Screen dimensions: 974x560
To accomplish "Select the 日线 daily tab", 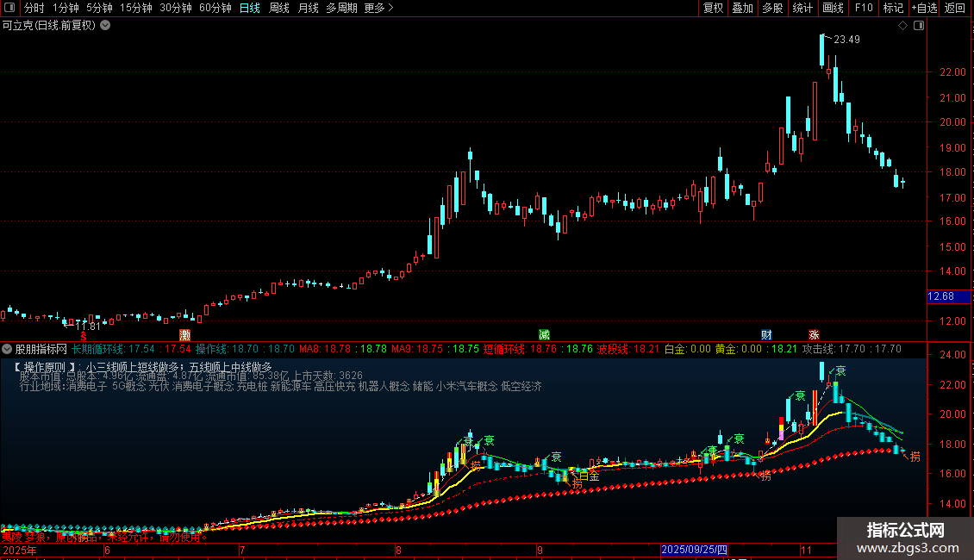I will (250, 8).
